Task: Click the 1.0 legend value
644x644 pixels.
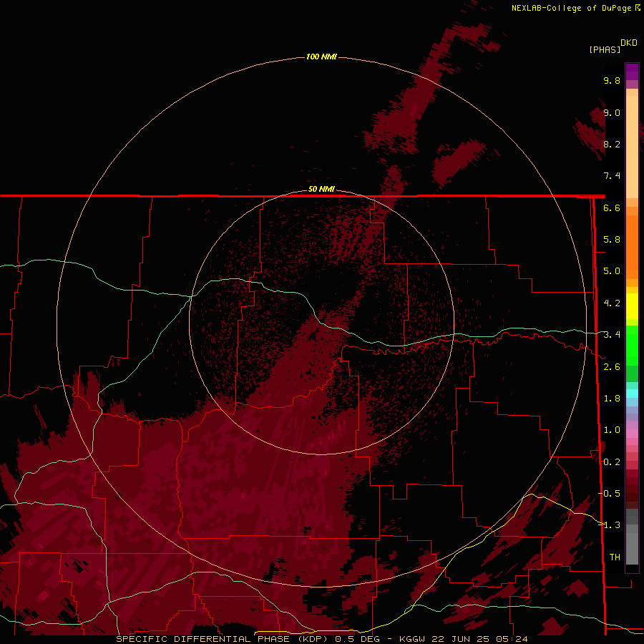Action: [x=612, y=430]
